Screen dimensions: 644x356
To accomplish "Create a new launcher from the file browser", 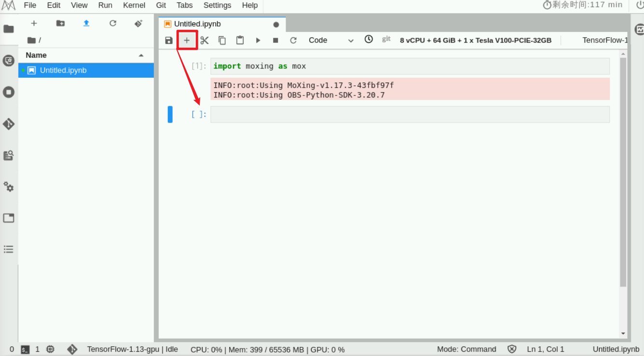I will [x=34, y=23].
